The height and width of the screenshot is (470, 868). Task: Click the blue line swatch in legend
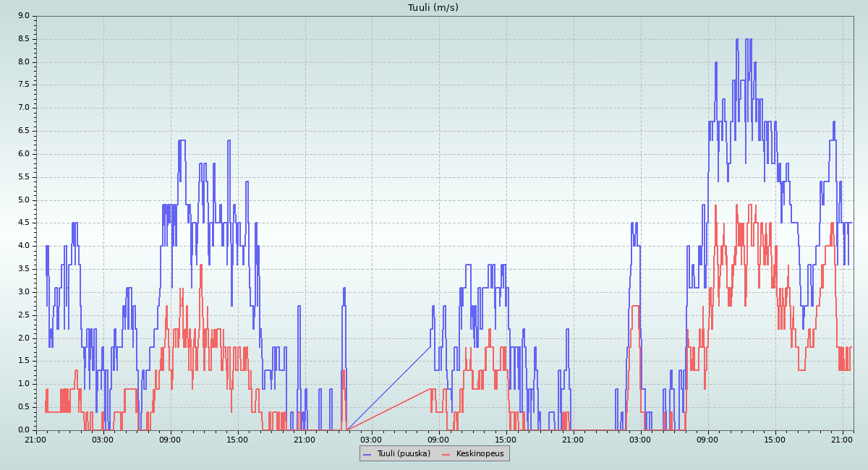click(x=367, y=454)
